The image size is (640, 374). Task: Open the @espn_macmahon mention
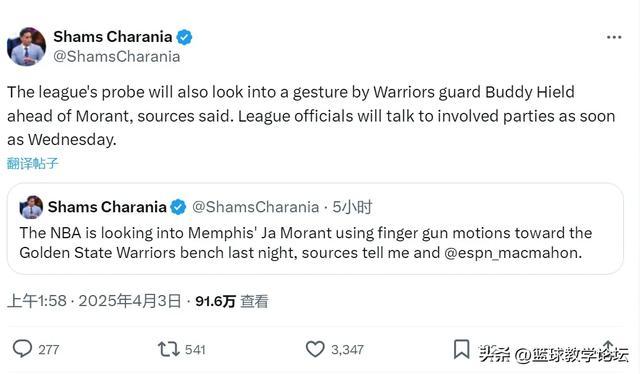click(x=511, y=253)
